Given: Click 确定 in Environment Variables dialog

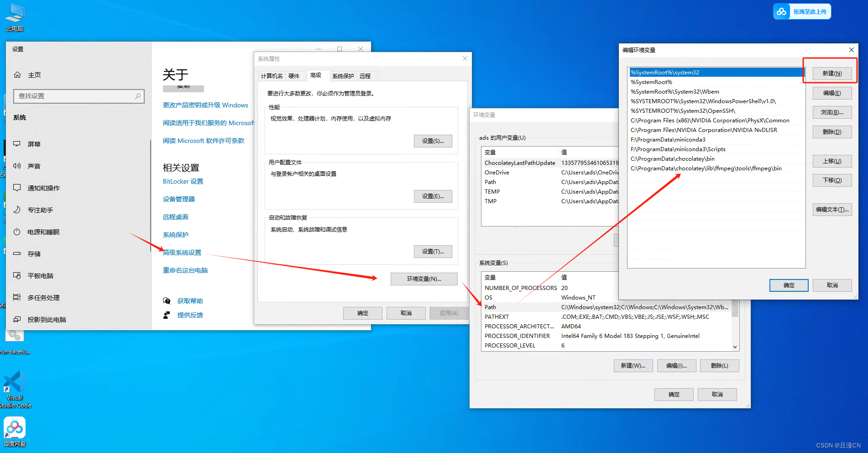Looking at the screenshot, I should pos(674,395).
